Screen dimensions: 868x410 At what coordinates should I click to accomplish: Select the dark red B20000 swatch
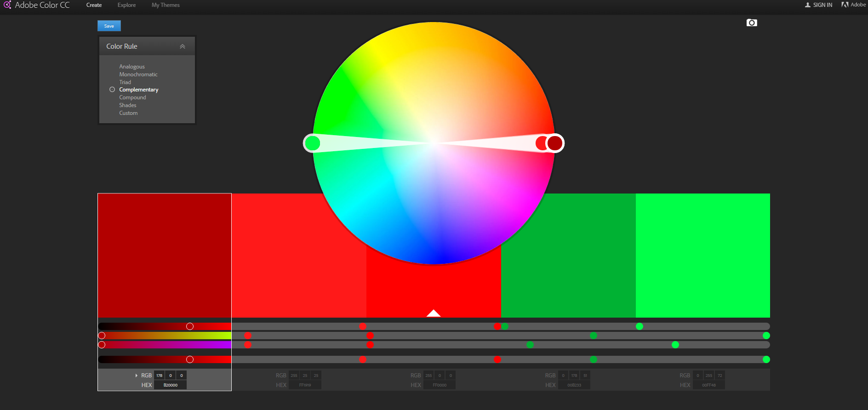[x=165, y=256]
